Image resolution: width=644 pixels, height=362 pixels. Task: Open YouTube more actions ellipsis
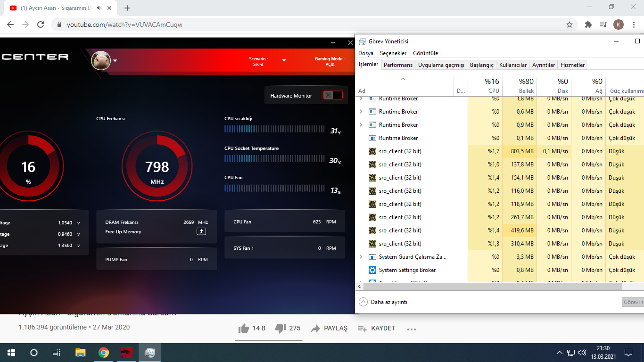pyautogui.click(x=412, y=329)
